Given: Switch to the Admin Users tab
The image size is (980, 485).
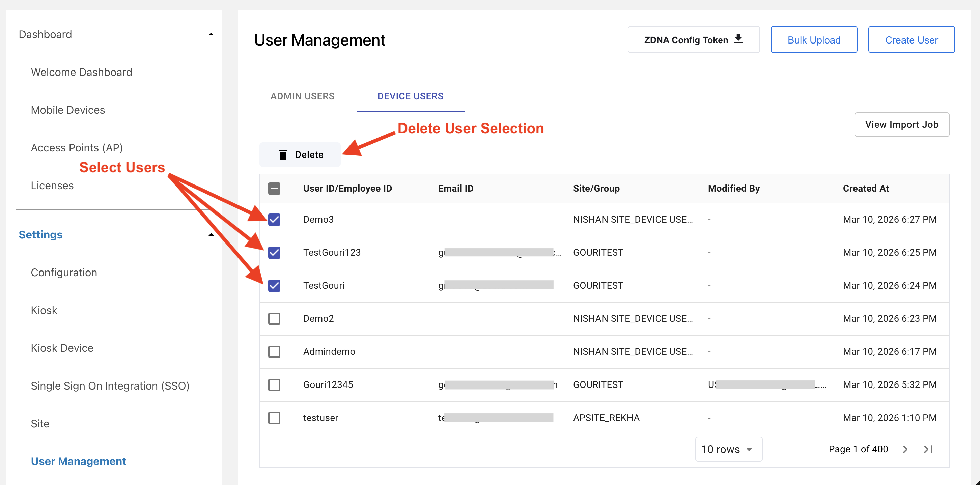Looking at the screenshot, I should point(302,96).
